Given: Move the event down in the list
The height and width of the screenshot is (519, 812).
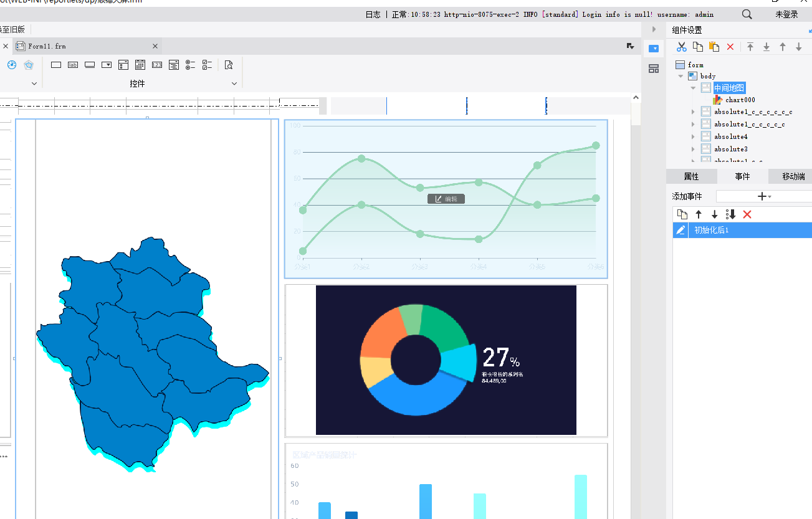Looking at the screenshot, I should point(715,214).
